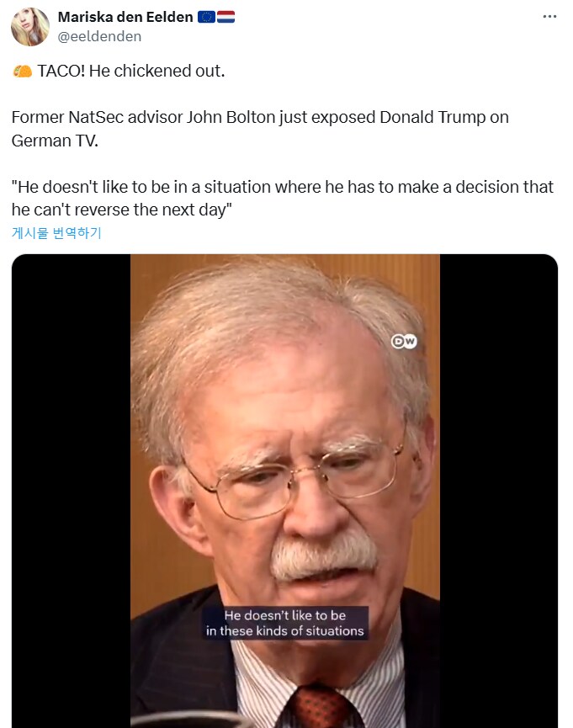The image size is (573, 728).
Task: Click Mariska den Eelden's profile avatar
Action: 30,26
